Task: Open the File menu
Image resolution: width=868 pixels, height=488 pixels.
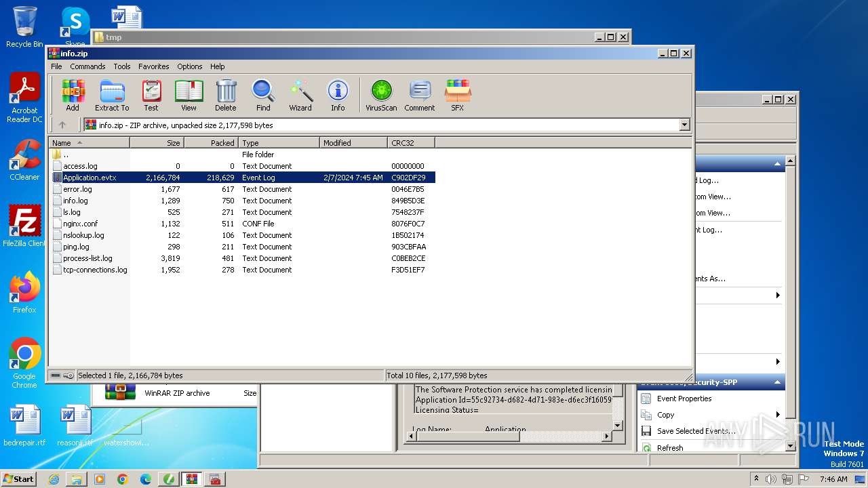Action: (56, 66)
